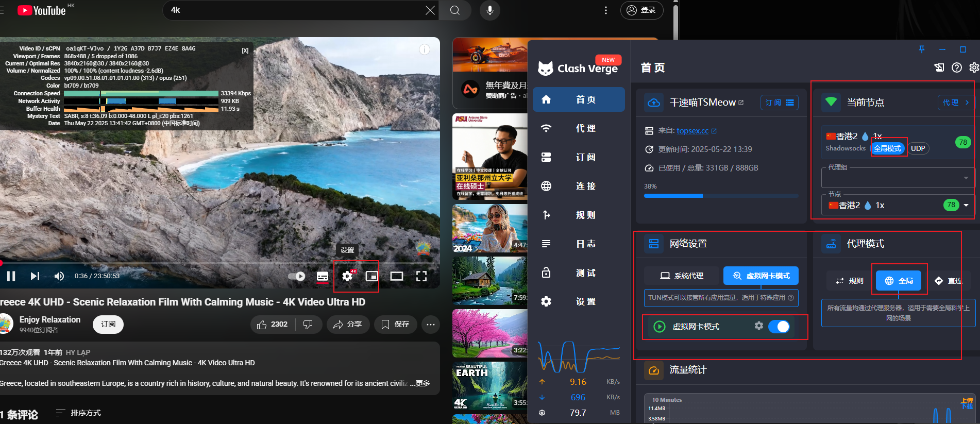The width and height of the screenshot is (980, 424).
Task: Toggle YouTube autoplay switch
Action: pyautogui.click(x=297, y=276)
